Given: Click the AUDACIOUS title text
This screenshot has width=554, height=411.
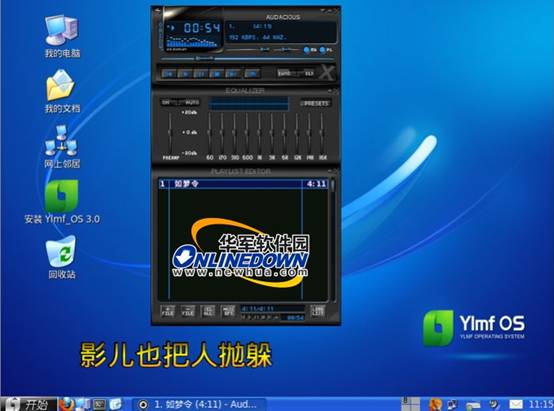Looking at the screenshot, I should point(283,17).
